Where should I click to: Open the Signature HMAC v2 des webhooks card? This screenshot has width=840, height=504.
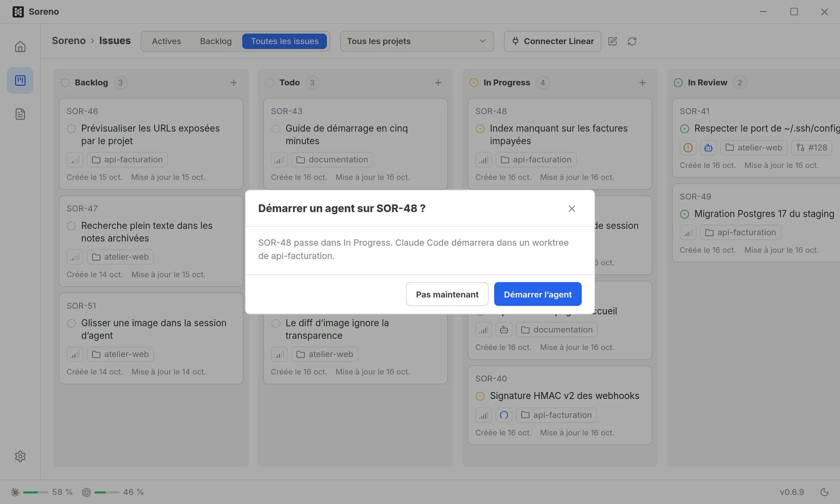coord(560,405)
